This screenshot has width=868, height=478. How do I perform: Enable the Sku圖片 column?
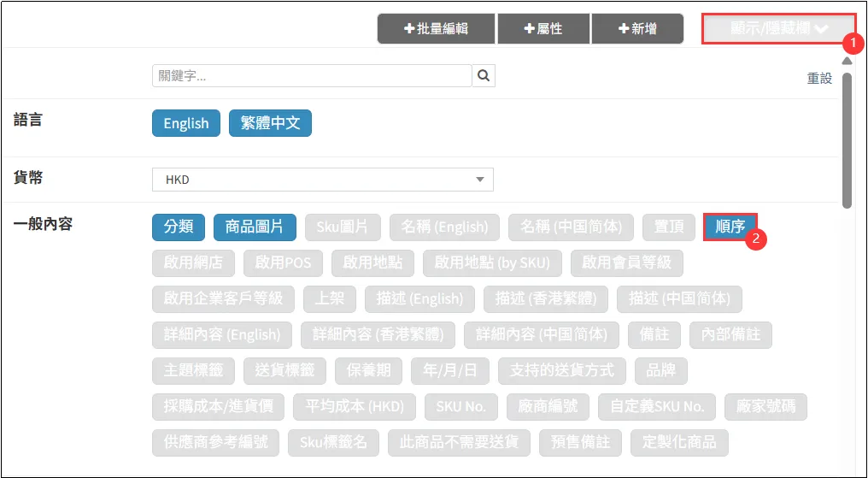pos(343,227)
